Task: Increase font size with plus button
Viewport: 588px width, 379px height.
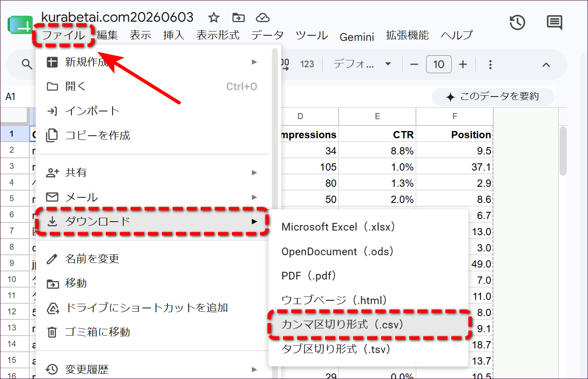Action: (463, 65)
